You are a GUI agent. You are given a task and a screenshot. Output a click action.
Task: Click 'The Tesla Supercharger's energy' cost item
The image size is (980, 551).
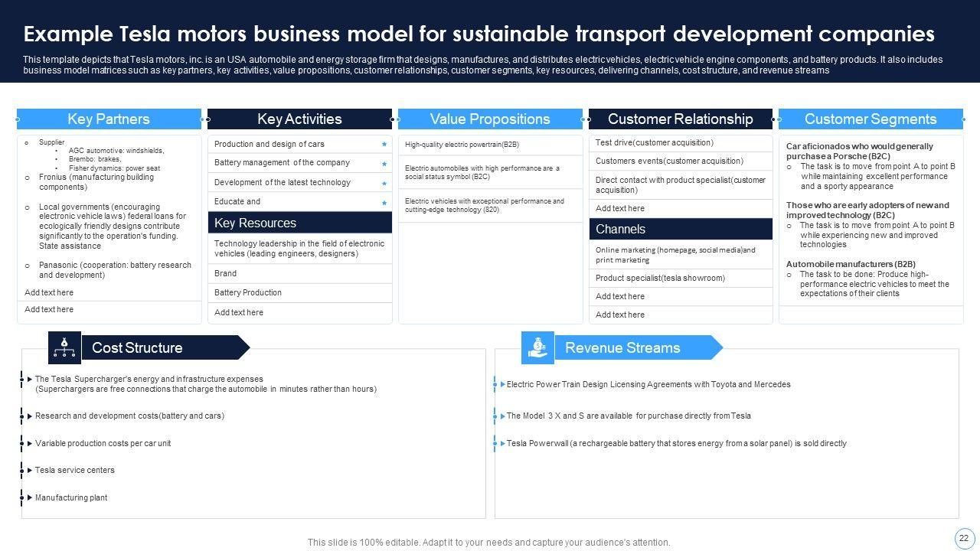point(206,384)
